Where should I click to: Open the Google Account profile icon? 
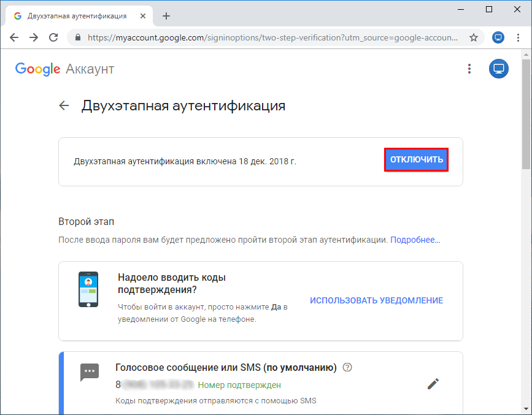pyautogui.click(x=498, y=69)
